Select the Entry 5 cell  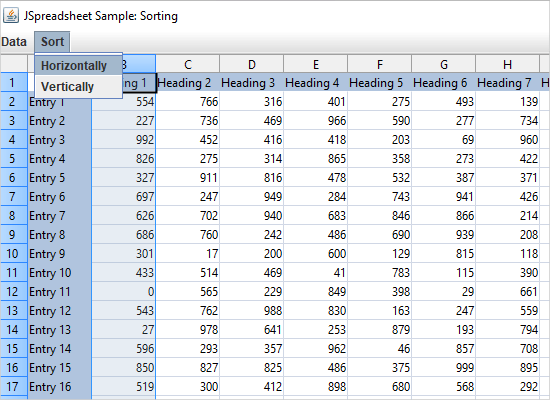[x=60, y=178]
